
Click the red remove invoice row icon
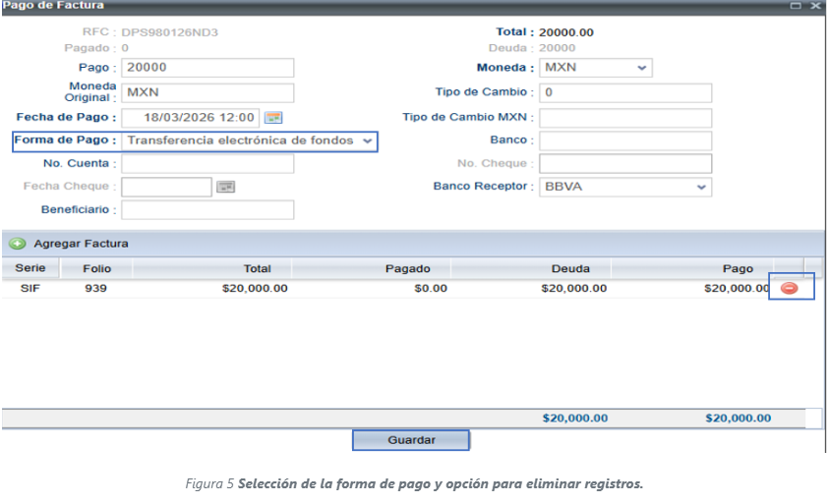[789, 288]
